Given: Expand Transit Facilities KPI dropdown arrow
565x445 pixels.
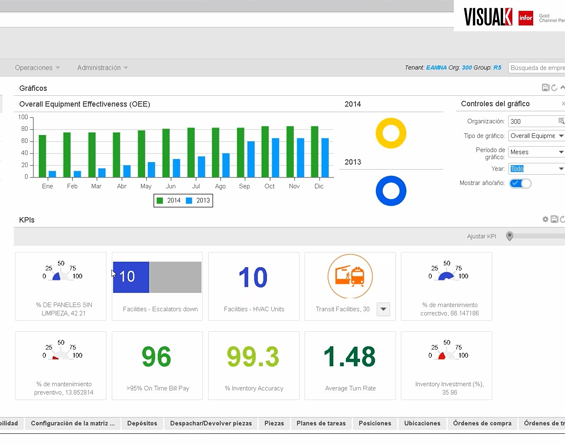Looking at the screenshot, I should (x=383, y=309).
